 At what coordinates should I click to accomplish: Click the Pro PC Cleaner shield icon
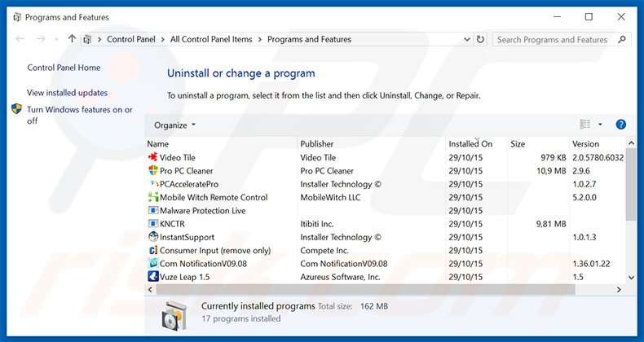(152, 170)
